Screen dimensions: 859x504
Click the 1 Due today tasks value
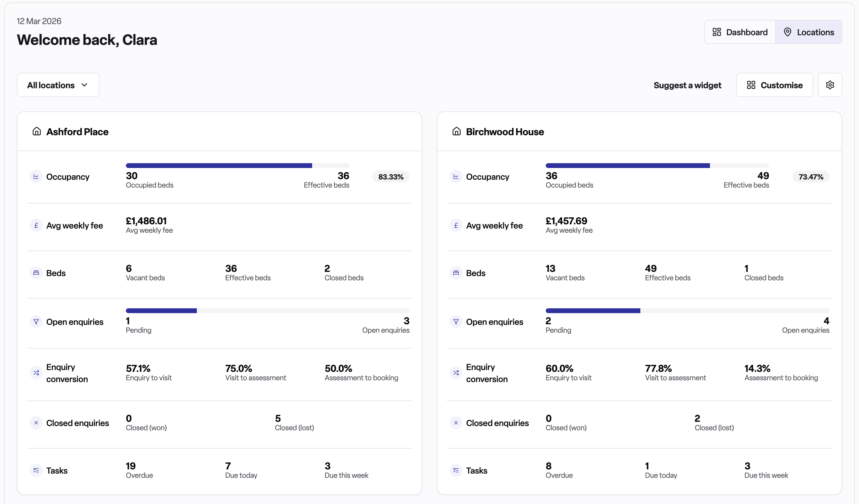(x=647, y=466)
